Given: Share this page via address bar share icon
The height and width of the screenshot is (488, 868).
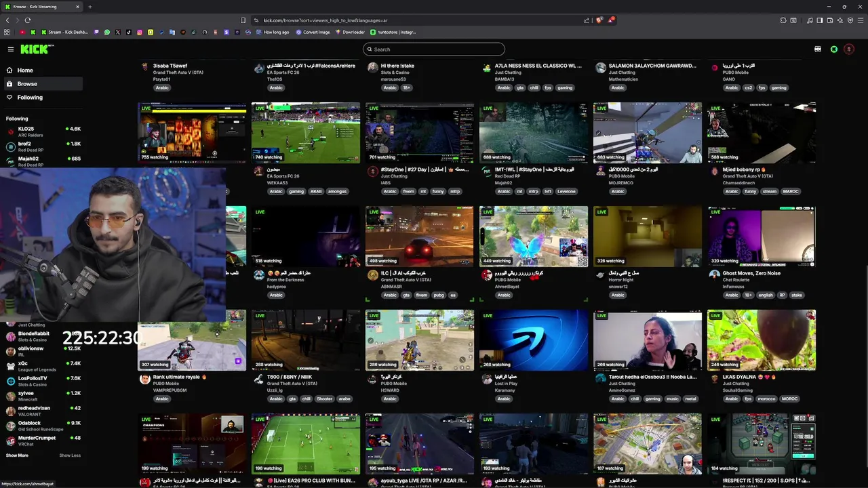Looking at the screenshot, I should click(x=587, y=20).
